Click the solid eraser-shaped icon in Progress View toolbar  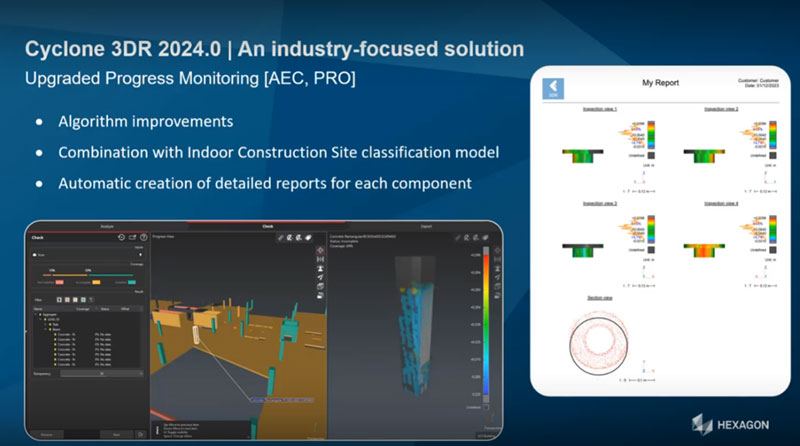tap(308, 237)
